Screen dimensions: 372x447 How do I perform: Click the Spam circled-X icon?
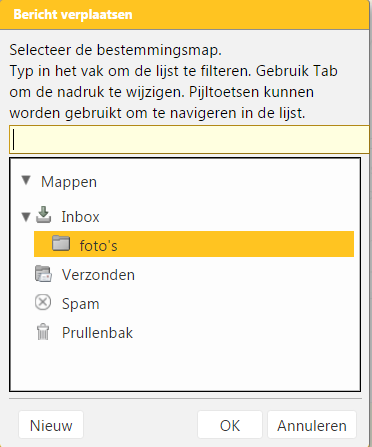43,303
